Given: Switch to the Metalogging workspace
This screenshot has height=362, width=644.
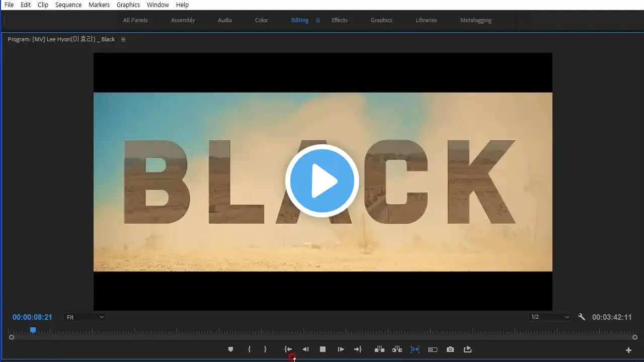Looking at the screenshot, I should click(476, 20).
